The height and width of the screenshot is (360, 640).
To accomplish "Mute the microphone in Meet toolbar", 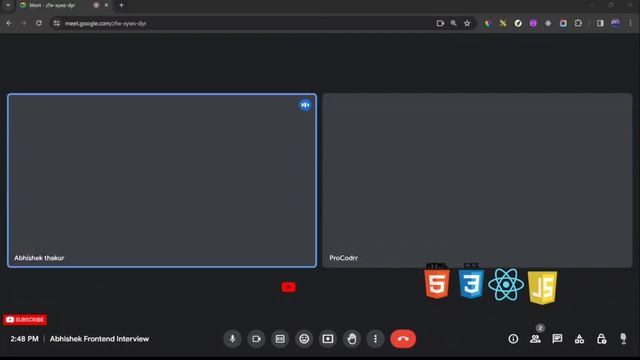I will point(232,339).
